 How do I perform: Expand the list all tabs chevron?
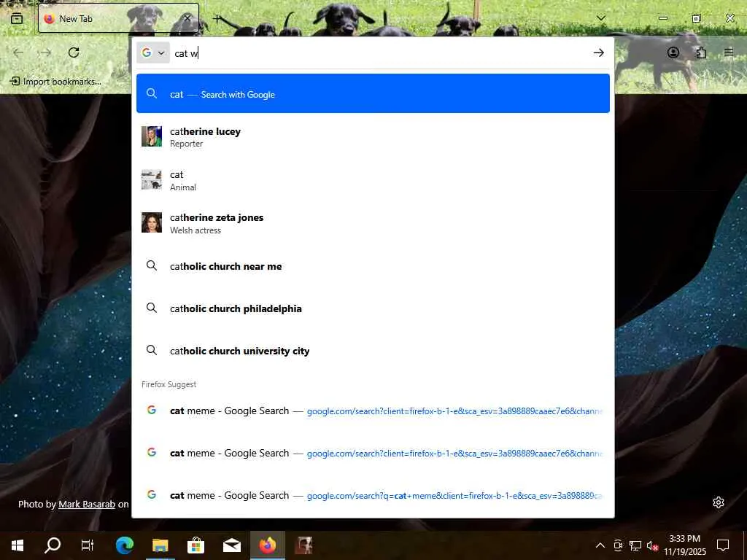[x=601, y=18]
